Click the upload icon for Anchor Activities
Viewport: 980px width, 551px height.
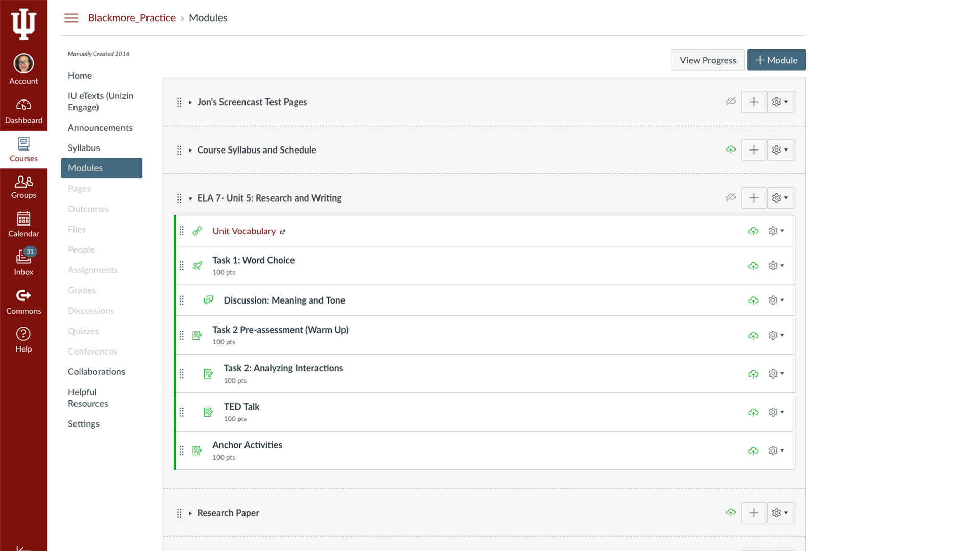[x=753, y=450]
